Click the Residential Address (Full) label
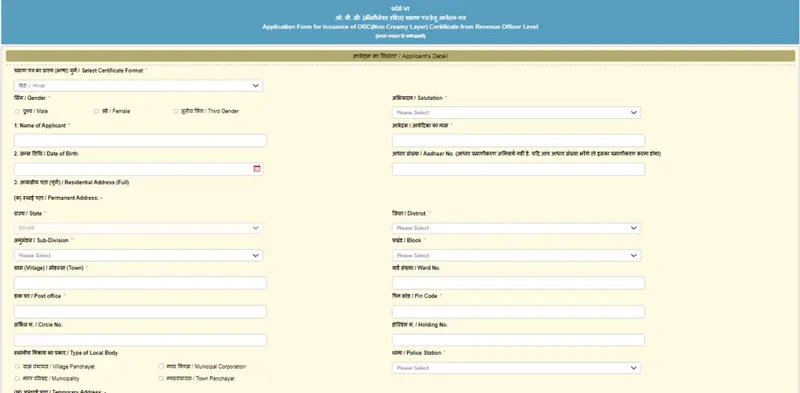The width and height of the screenshot is (800, 393). point(71,182)
